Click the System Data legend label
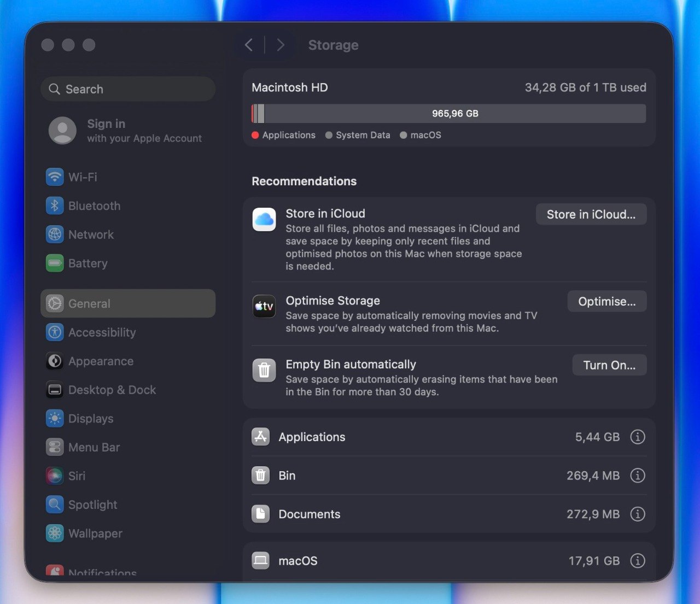Viewport: 700px width, 604px height. (363, 135)
